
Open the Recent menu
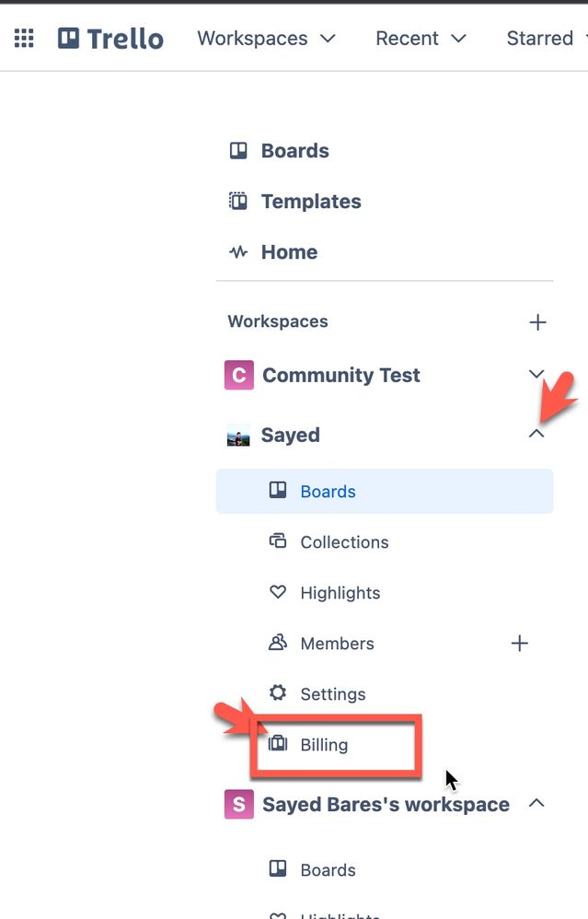point(420,38)
